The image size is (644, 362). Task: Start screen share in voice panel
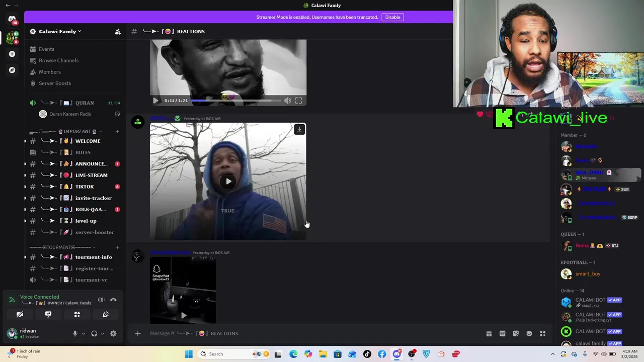point(48,314)
